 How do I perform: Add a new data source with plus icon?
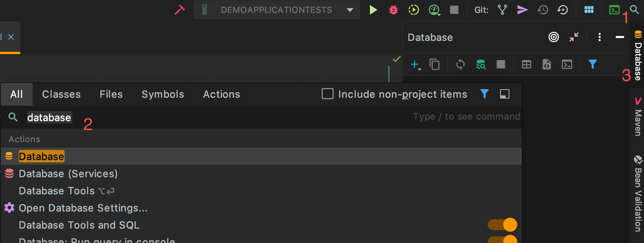click(x=415, y=64)
